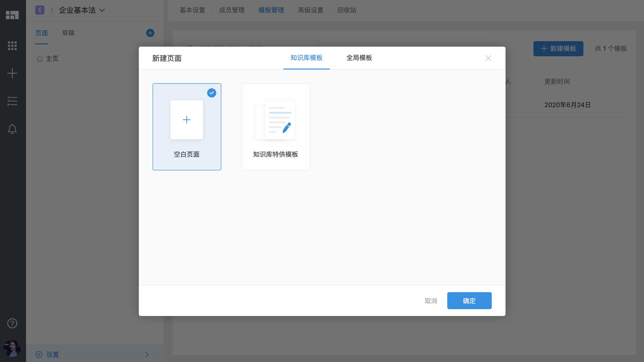This screenshot has height=362, width=644.
Task: Click the 共 1 个模板 count text
Action: coord(611,49)
